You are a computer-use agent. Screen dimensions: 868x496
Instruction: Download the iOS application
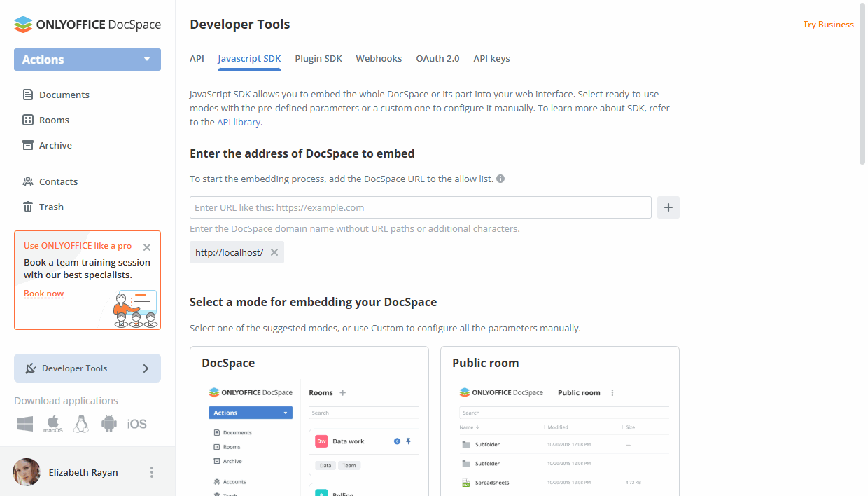click(137, 424)
